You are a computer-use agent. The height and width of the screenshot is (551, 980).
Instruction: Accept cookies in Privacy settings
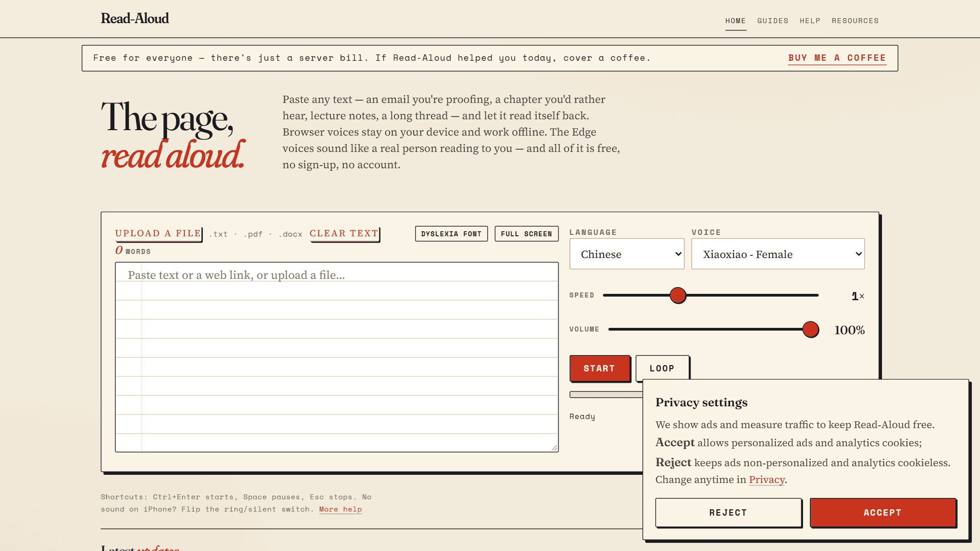tap(882, 512)
